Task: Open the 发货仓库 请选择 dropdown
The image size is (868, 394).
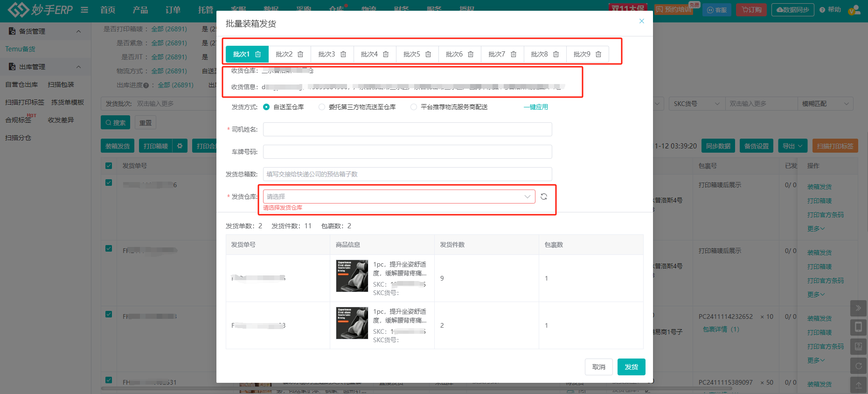Action: pyautogui.click(x=399, y=197)
